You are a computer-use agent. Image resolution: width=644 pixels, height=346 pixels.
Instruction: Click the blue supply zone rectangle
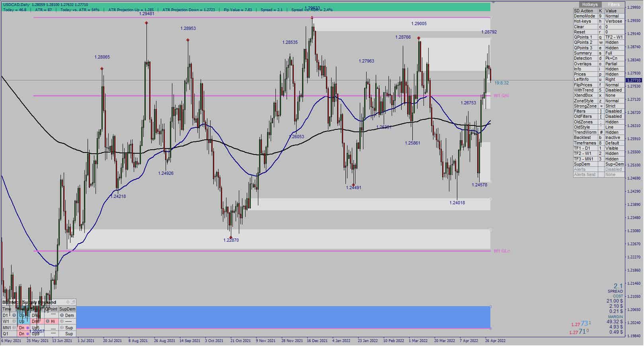click(283, 317)
